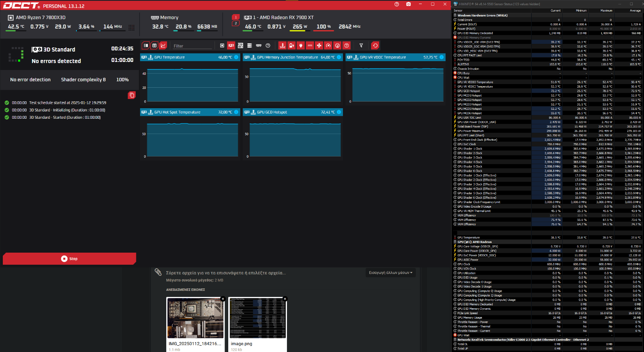The image size is (644, 352).
Task: Select 'GPU Shader 1 Clock' row in HWiNFO
Action: (548, 148)
